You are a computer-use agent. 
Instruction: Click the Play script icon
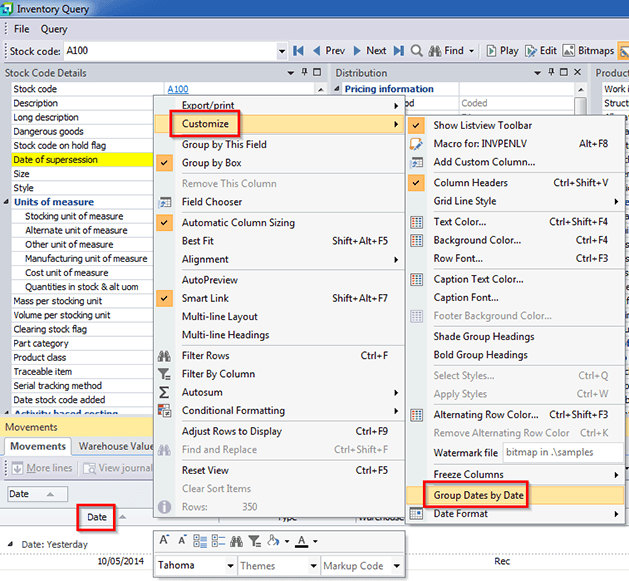(x=491, y=51)
